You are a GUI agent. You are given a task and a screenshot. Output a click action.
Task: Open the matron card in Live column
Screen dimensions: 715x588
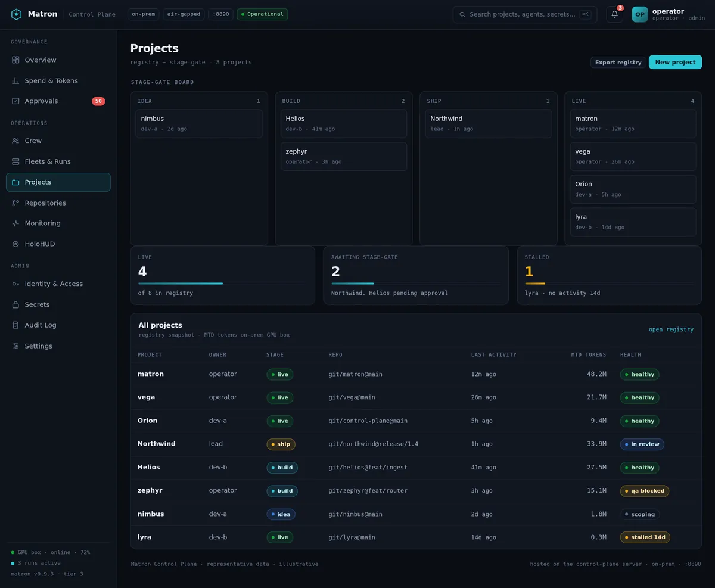[x=633, y=123]
